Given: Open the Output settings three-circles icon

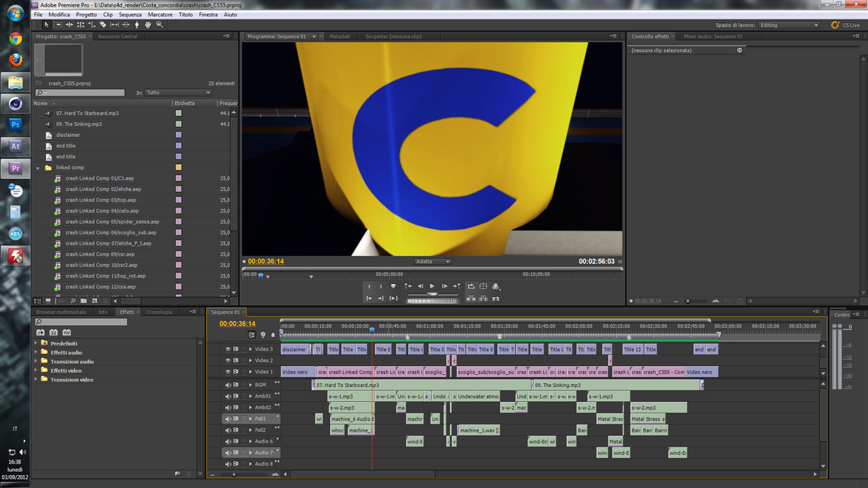Looking at the screenshot, I should click(496, 286).
